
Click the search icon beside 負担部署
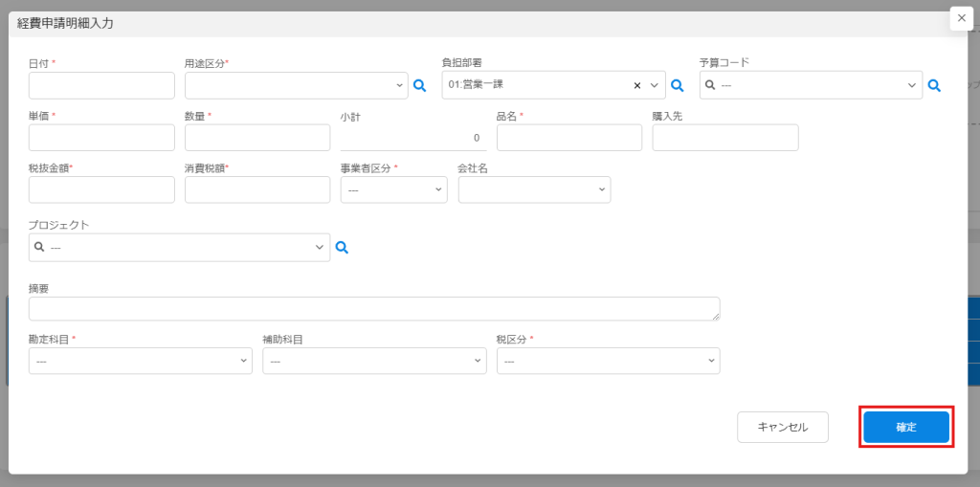(677, 86)
